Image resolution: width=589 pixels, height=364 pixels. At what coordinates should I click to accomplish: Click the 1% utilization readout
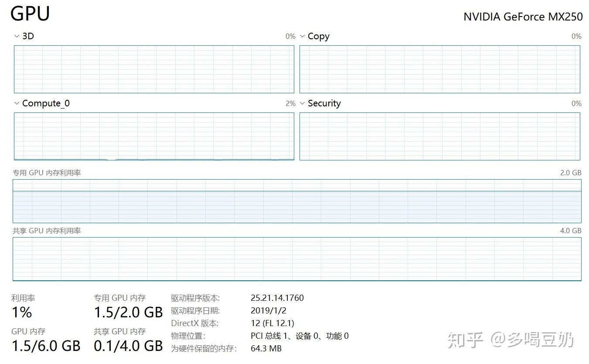coord(21,312)
